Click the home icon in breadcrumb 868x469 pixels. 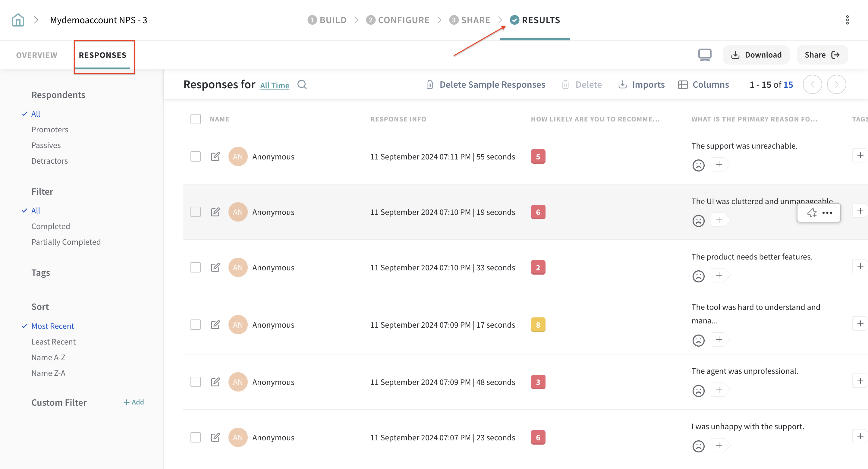tap(18, 20)
